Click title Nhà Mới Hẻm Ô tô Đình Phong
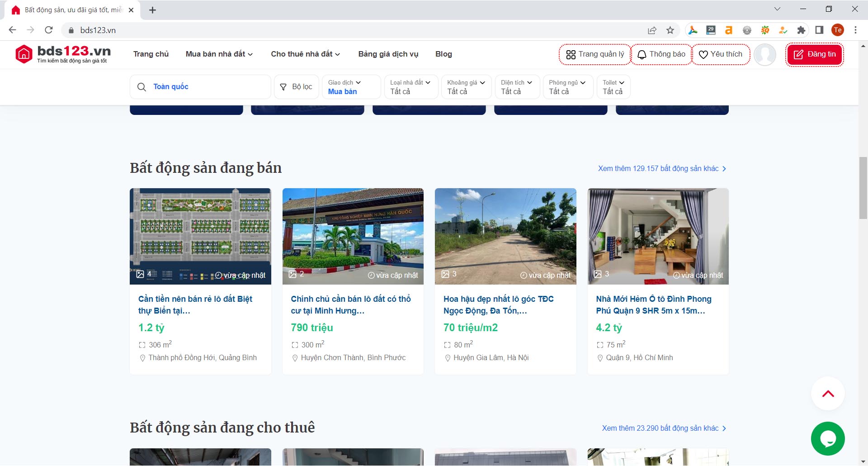This screenshot has height=466, width=868. point(654,305)
